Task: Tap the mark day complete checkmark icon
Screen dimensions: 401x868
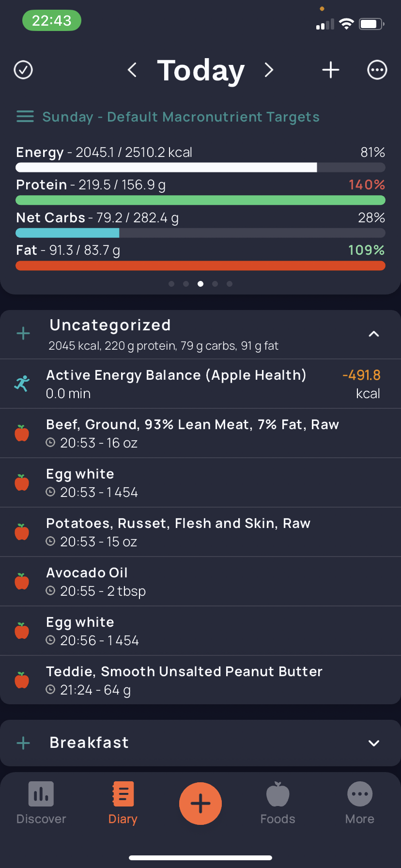Action: [x=23, y=70]
